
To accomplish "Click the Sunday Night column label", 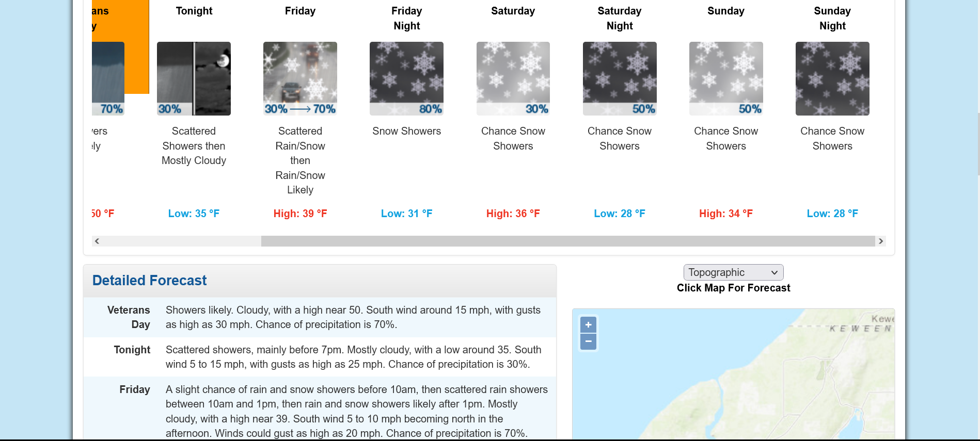I will click(x=832, y=18).
